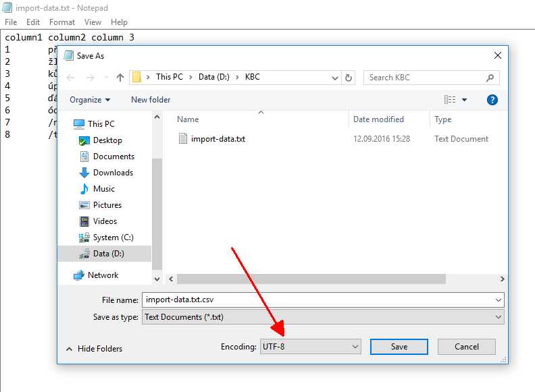Screen dimensions: 535x392
Task: Click This PC in the breadcrumb
Action: (170, 77)
